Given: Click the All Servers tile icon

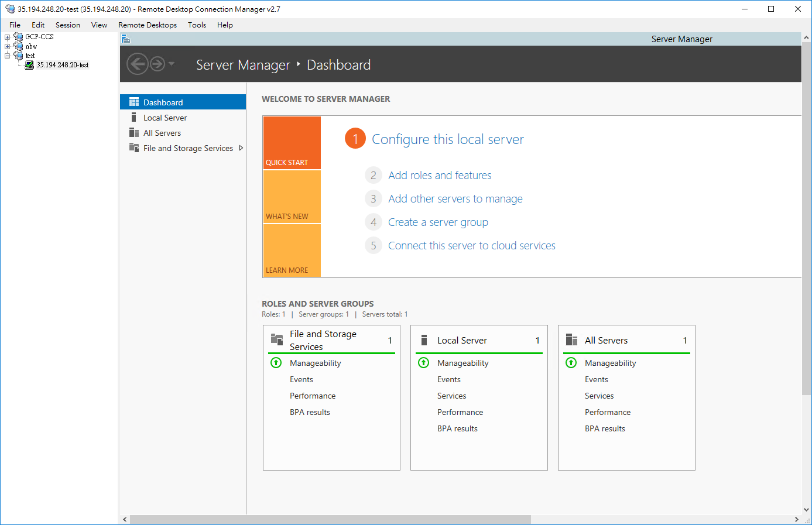Looking at the screenshot, I should [572, 340].
